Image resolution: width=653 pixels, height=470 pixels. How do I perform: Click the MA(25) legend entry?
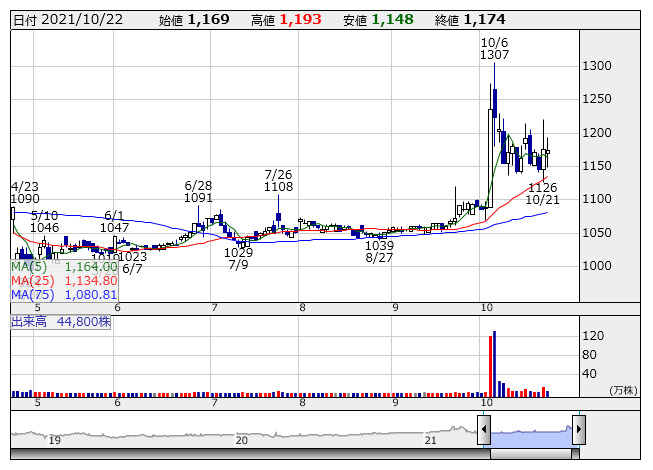click(64, 281)
